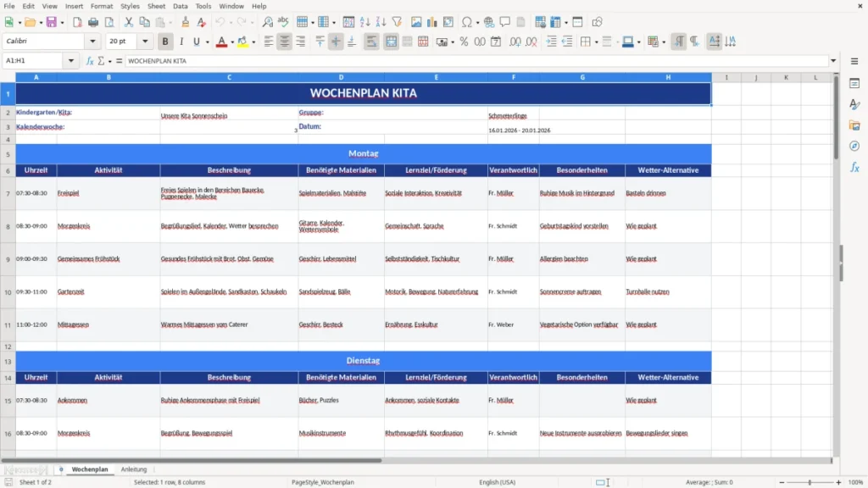Open the Format menu
Image resolution: width=868 pixels, height=488 pixels.
pos(102,6)
